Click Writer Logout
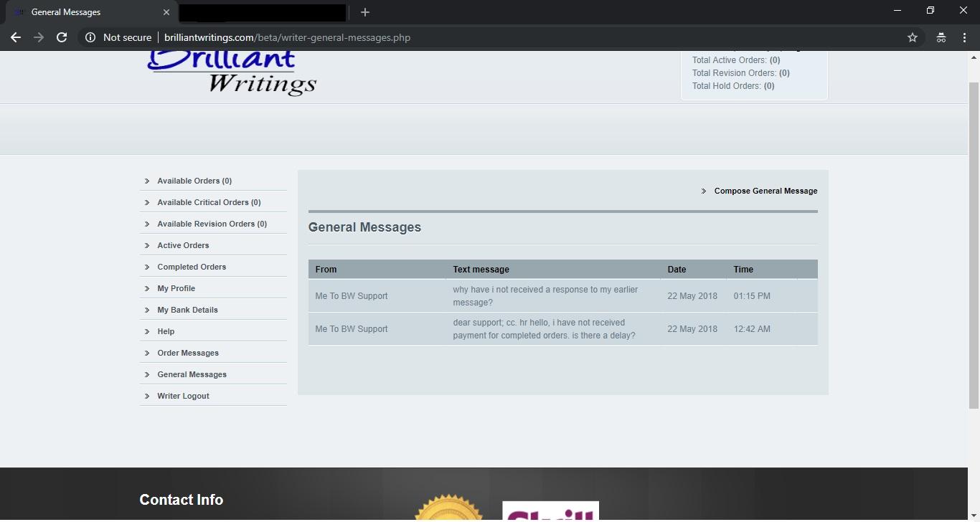The width and height of the screenshot is (980, 522). pos(183,396)
